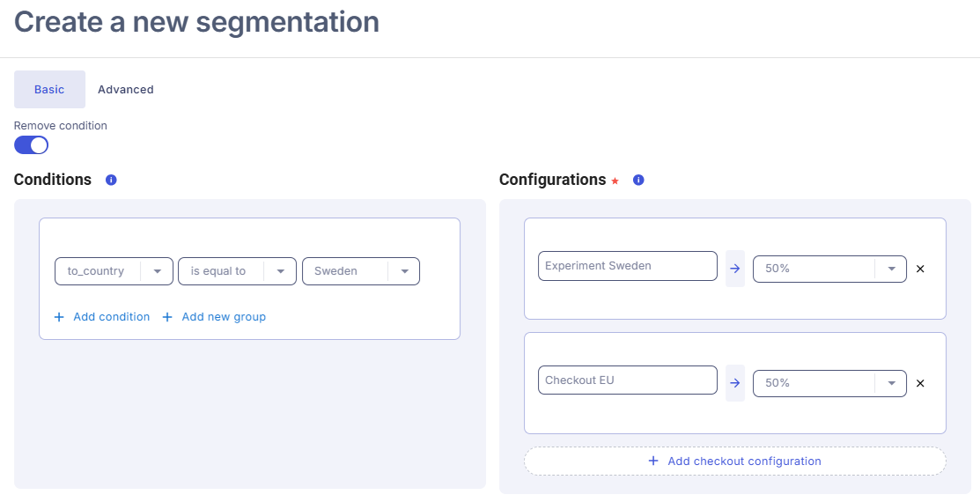Click arrow icon next to Checkout EU
Image resolution: width=980 pixels, height=502 pixels.
(x=735, y=383)
